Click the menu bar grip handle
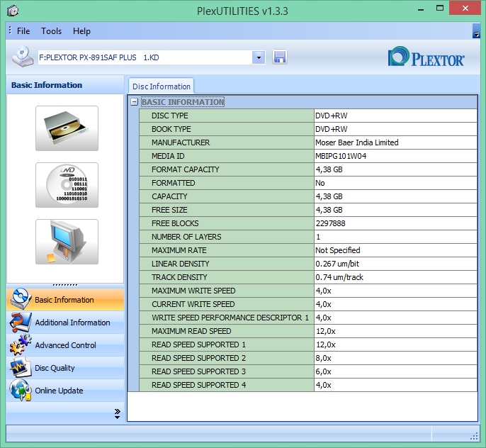The image size is (486, 448). (x=10, y=30)
